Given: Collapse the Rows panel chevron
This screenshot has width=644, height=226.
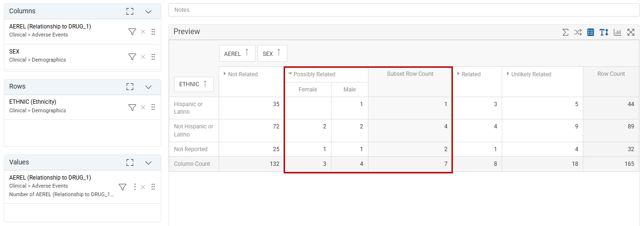Looking at the screenshot, I should coord(148,87).
